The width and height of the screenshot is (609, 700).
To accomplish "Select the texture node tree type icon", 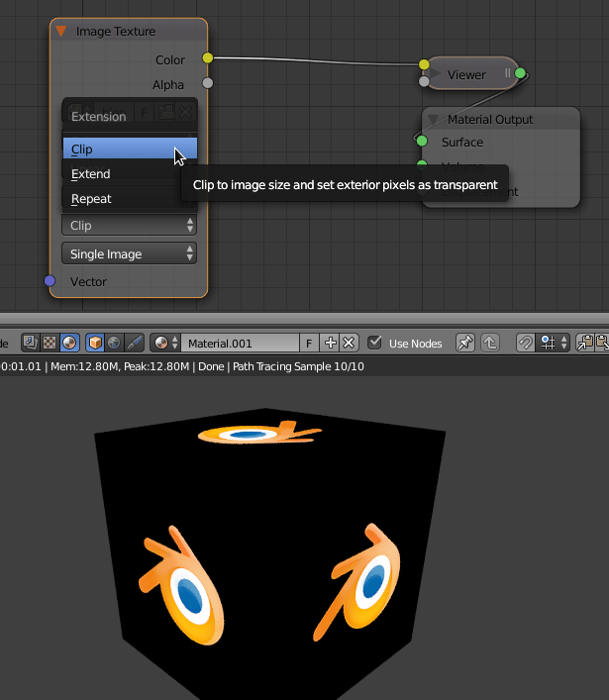I will pos(50,343).
